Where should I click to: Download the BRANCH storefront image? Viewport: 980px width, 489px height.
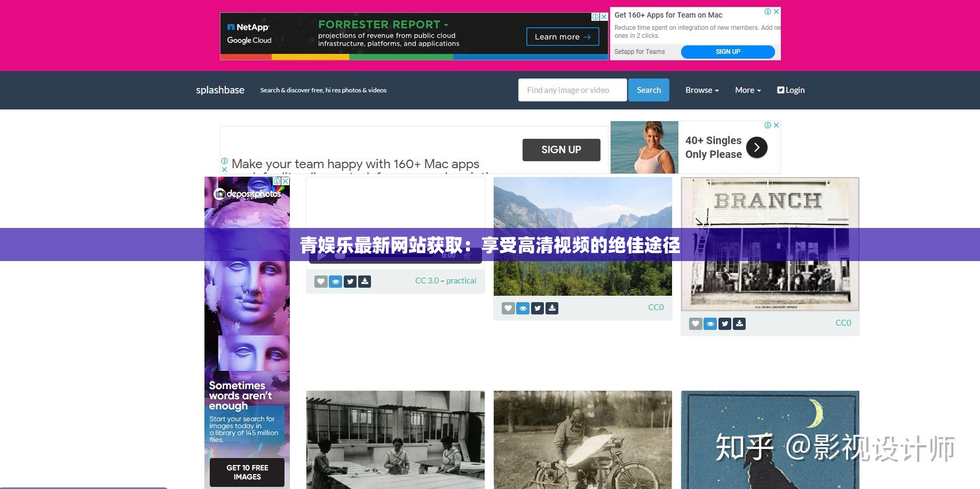[739, 324]
